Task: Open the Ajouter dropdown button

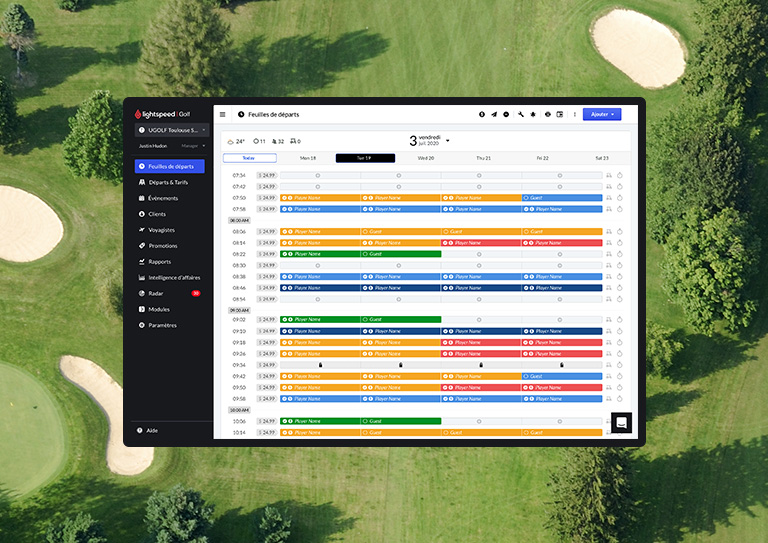Action: (601, 114)
